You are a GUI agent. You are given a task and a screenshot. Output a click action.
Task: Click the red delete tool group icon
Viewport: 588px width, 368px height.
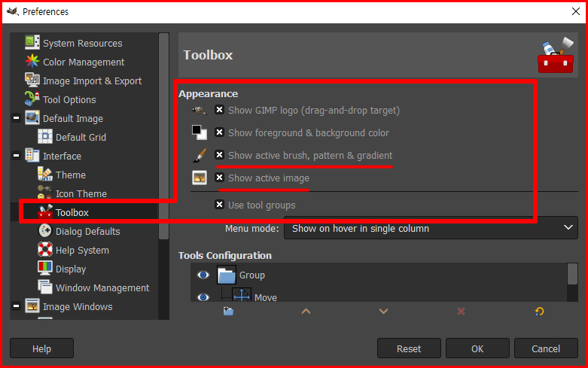[x=461, y=311]
